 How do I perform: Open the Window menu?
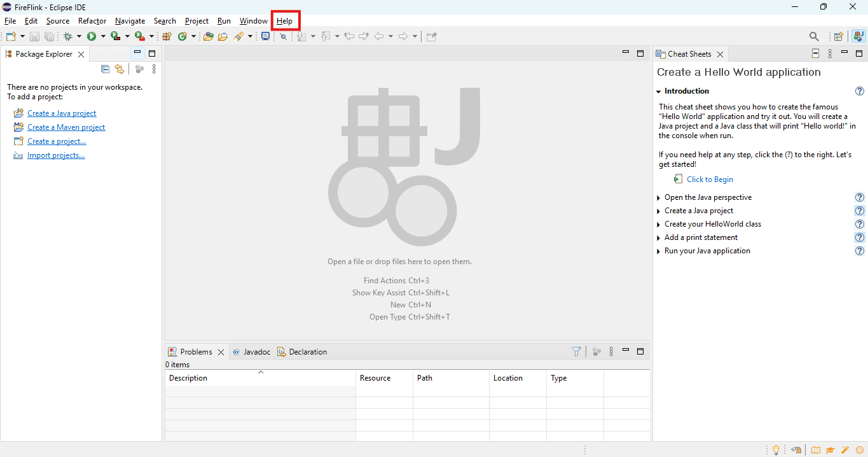point(254,21)
